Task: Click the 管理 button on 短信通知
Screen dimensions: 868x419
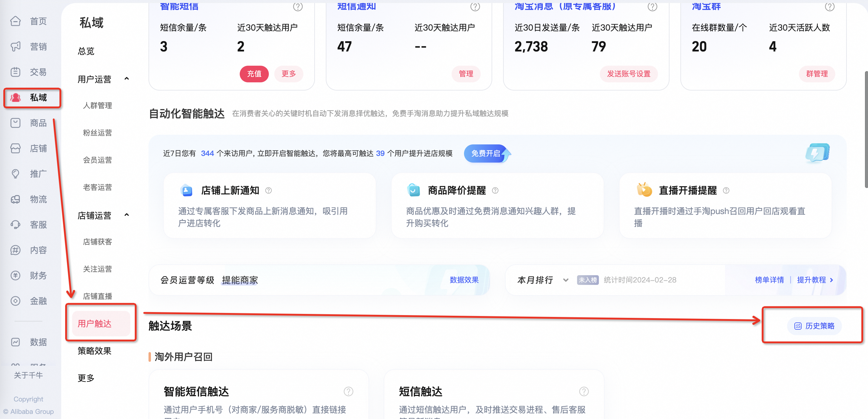Action: point(466,74)
